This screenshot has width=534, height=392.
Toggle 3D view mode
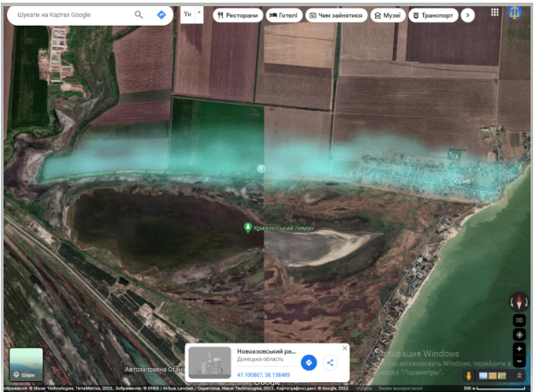click(x=520, y=319)
